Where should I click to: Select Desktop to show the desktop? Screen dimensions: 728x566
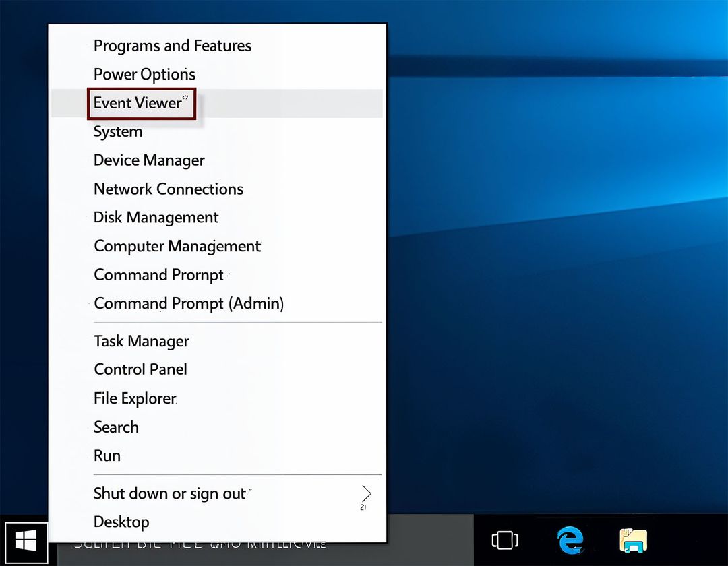pyautogui.click(x=121, y=522)
